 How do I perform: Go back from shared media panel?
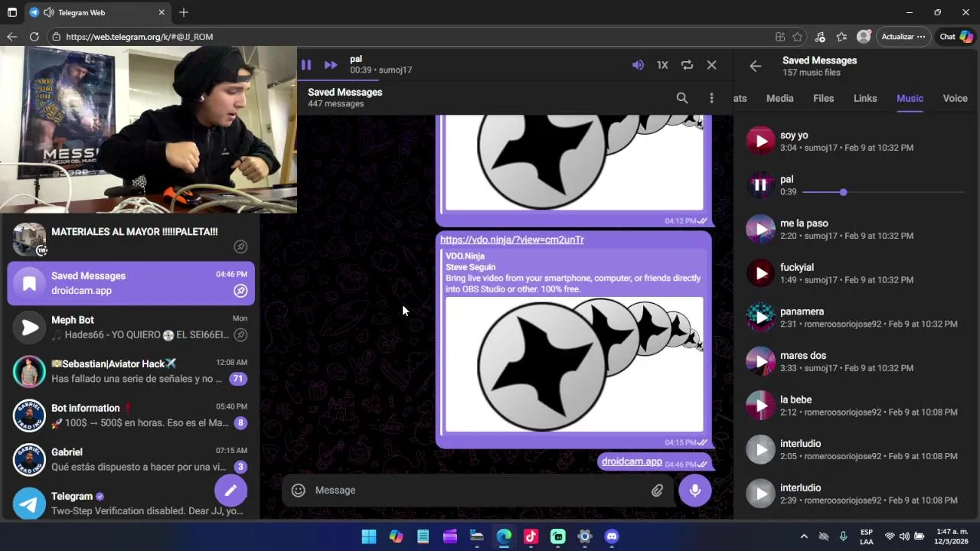click(x=756, y=66)
